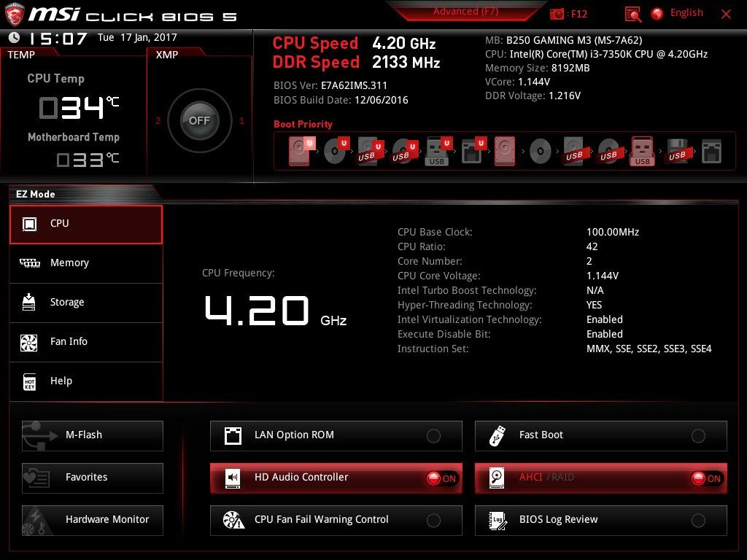Click the Instruction Set MMX, SSE list
747x560 pixels.
click(649, 349)
